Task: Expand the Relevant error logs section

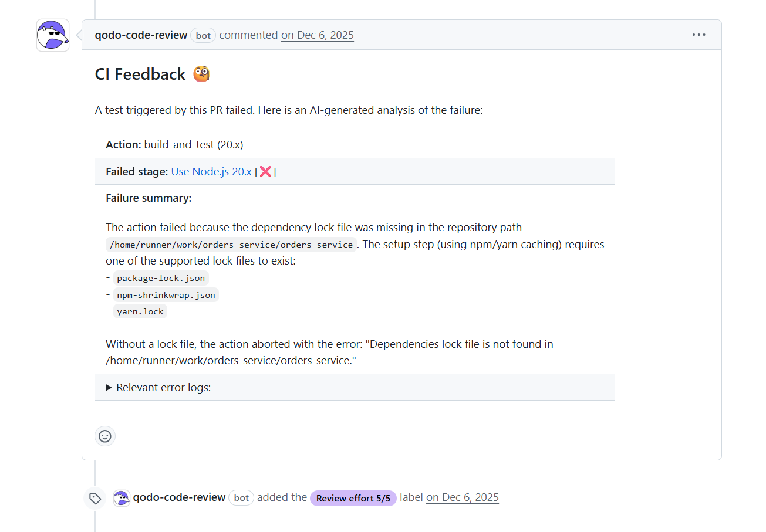Action: (158, 388)
